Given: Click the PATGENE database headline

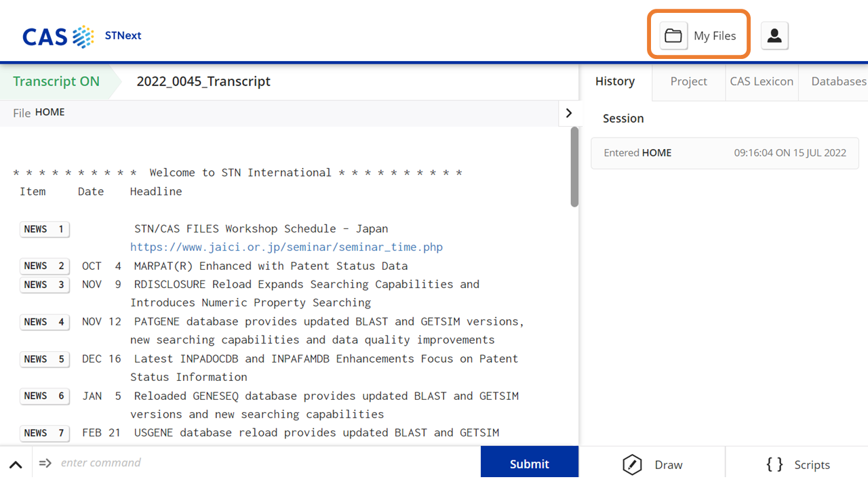Looking at the screenshot, I should [x=328, y=331].
